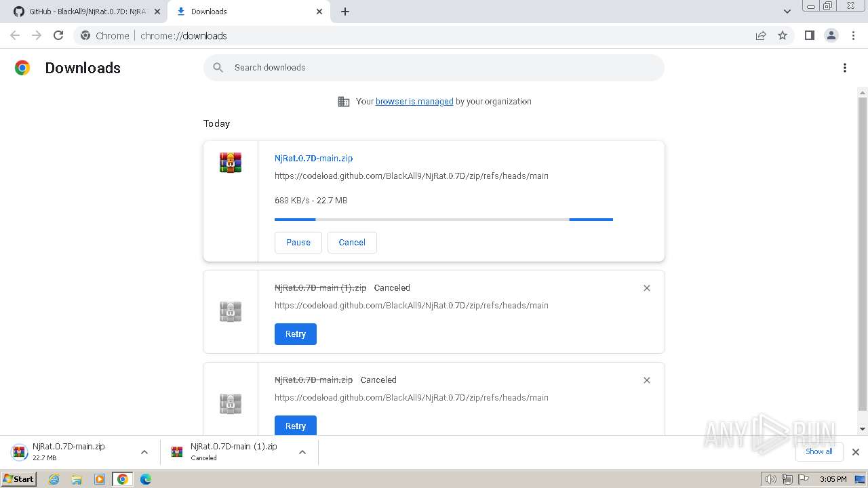Click the 'browser is managed' link
Viewport: 868px width, 488px height.
tap(414, 102)
